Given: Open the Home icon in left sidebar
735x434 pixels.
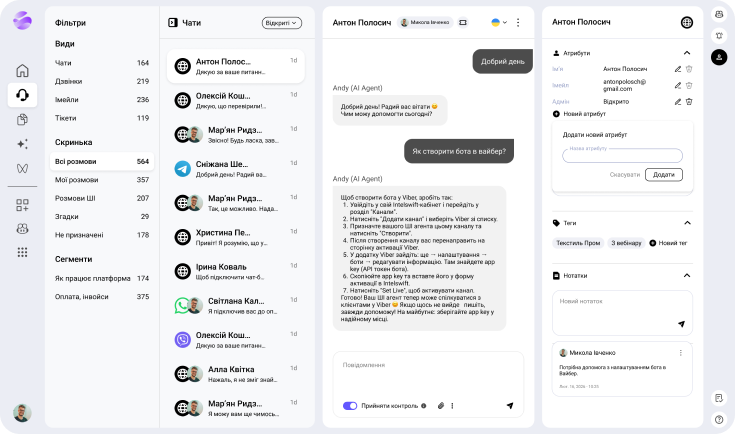Looking at the screenshot, I should [x=22, y=71].
